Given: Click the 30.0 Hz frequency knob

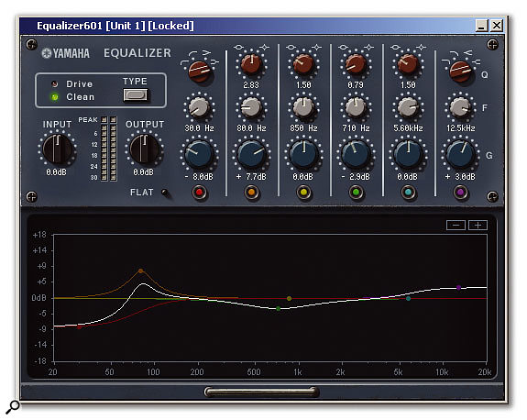Looking at the screenshot, I should pos(199,107).
